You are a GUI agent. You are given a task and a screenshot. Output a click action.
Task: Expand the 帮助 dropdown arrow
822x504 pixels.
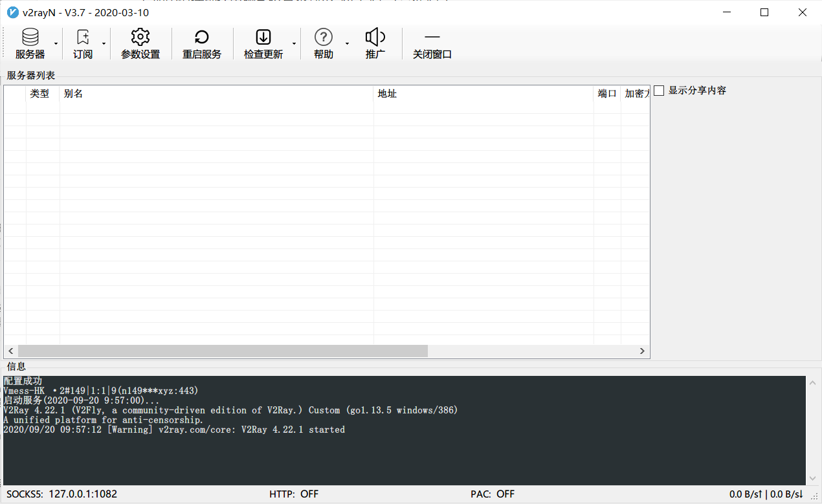[347, 44]
